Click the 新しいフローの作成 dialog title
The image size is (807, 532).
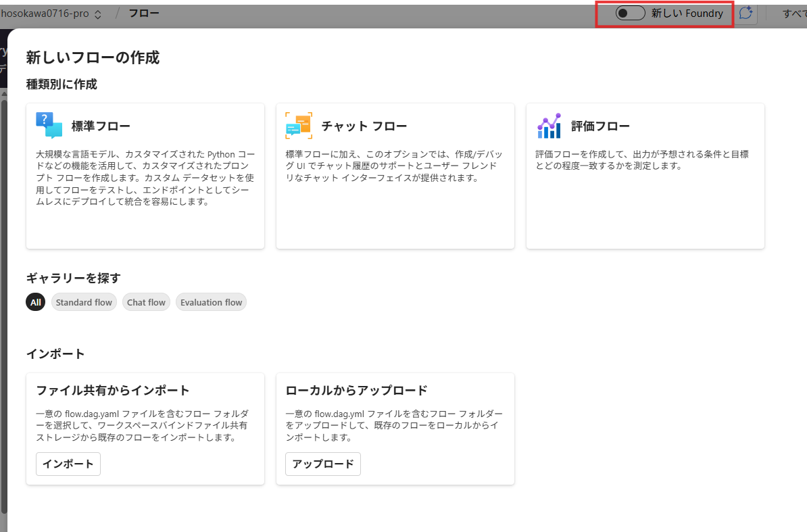pyautogui.click(x=93, y=57)
